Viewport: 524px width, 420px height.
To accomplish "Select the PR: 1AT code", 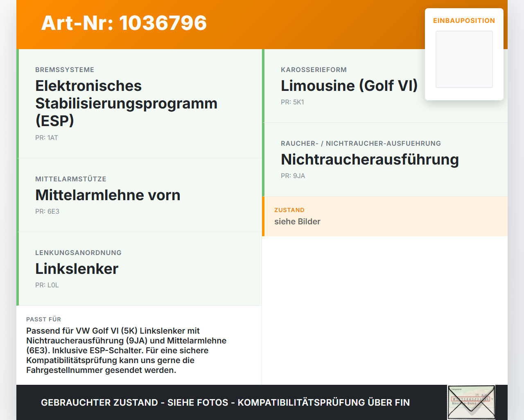I will pyautogui.click(x=47, y=138).
